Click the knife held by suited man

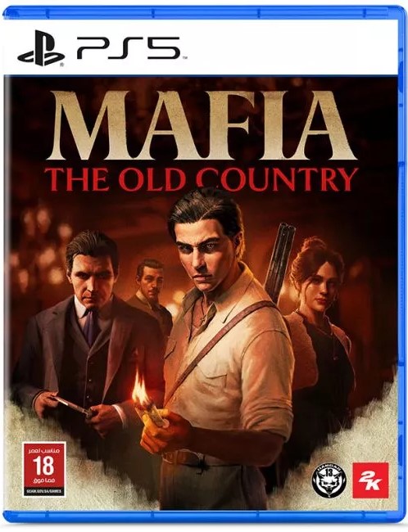click(x=73, y=406)
